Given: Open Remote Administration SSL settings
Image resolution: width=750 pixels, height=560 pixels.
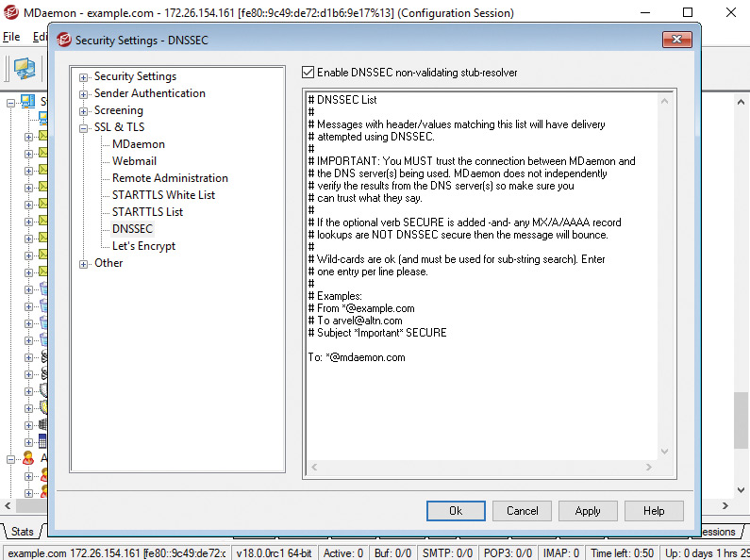Looking at the screenshot, I should (170, 178).
